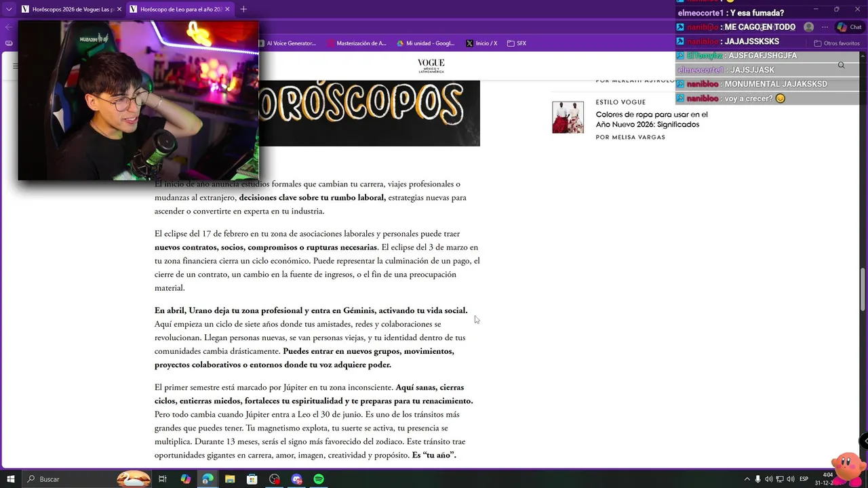This screenshot has height=488, width=868.
Task: Open the browser settings ellipsis menu
Action: pyautogui.click(x=825, y=27)
